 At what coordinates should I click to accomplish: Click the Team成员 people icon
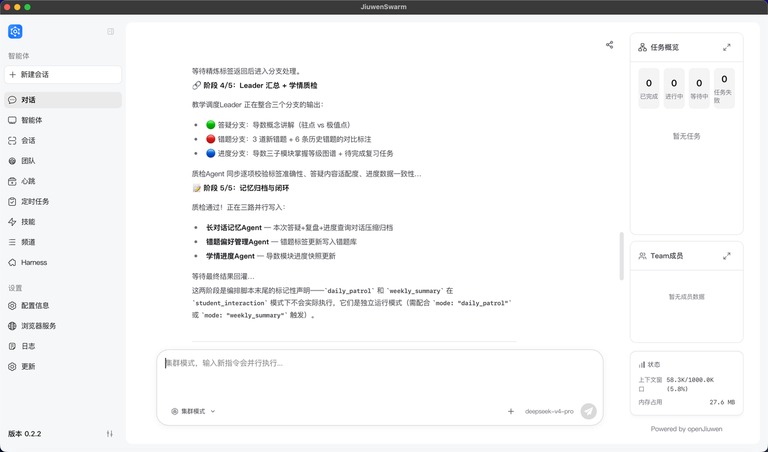(x=642, y=256)
